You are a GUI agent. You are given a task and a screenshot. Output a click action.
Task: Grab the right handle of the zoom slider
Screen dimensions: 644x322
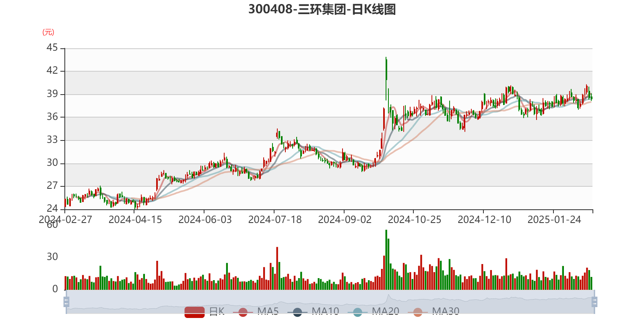(x=594, y=301)
